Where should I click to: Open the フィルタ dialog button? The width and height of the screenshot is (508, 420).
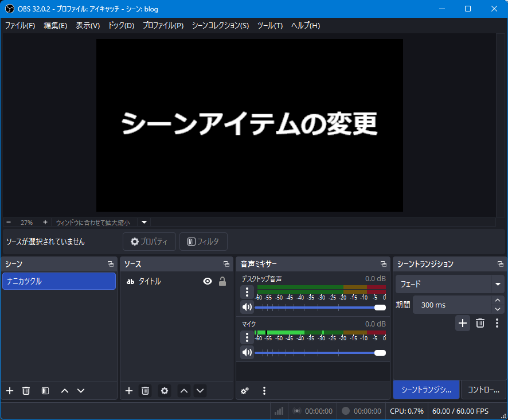[x=204, y=242]
